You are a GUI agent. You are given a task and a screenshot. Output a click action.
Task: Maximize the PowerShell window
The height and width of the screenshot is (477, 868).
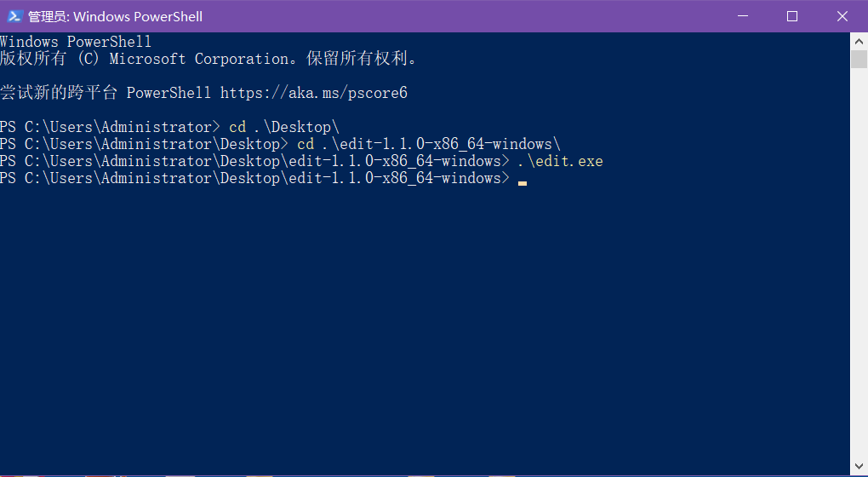click(792, 16)
